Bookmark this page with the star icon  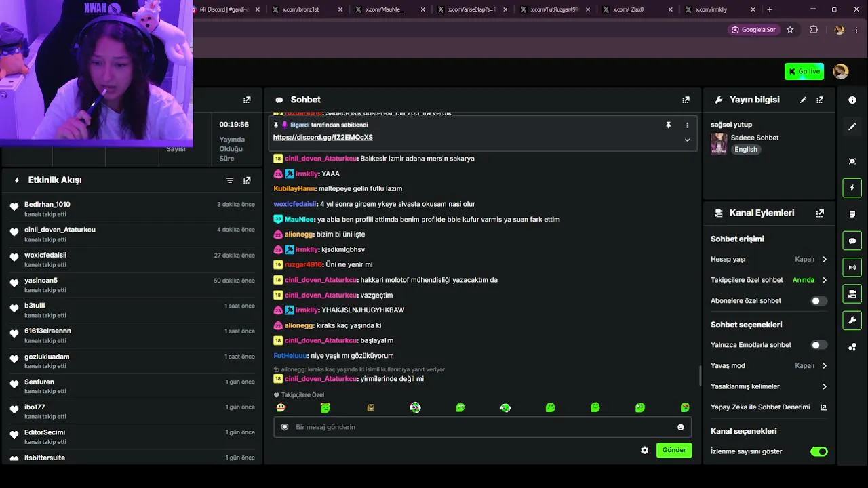click(790, 30)
